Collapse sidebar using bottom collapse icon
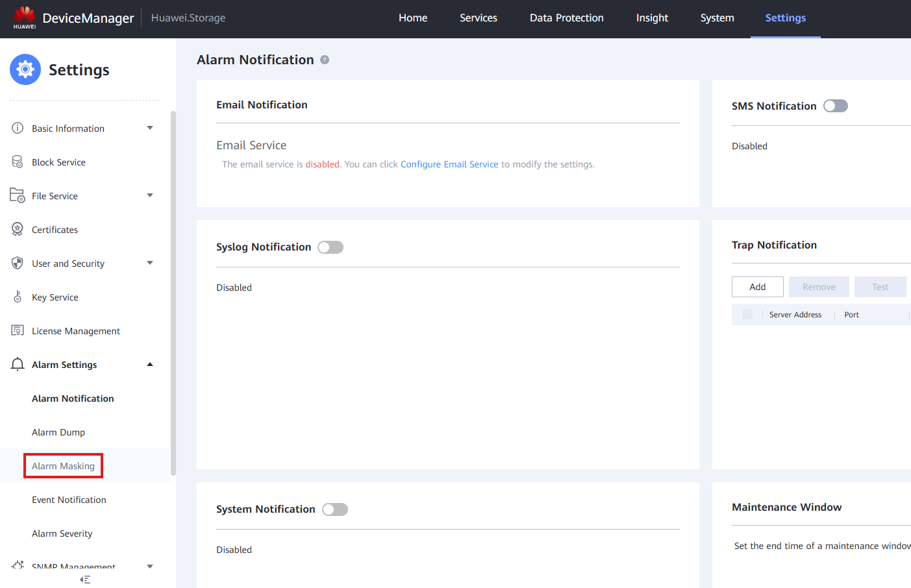This screenshot has width=911, height=588. pos(85,580)
